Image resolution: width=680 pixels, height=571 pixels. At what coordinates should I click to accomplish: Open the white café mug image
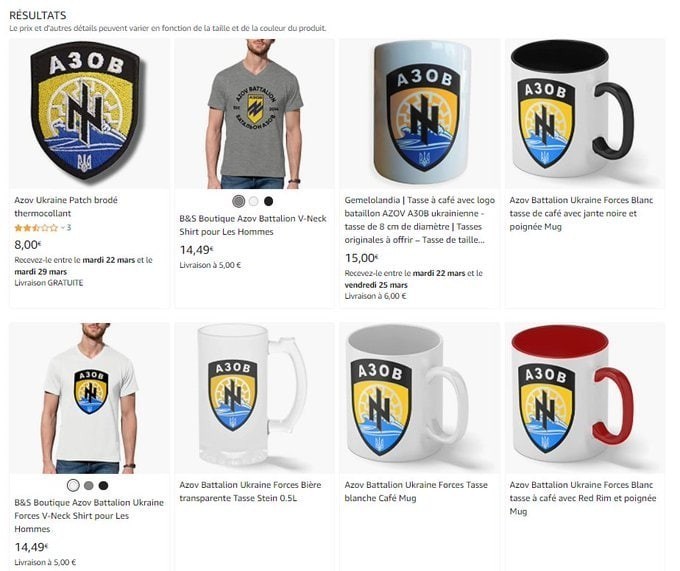click(x=419, y=398)
